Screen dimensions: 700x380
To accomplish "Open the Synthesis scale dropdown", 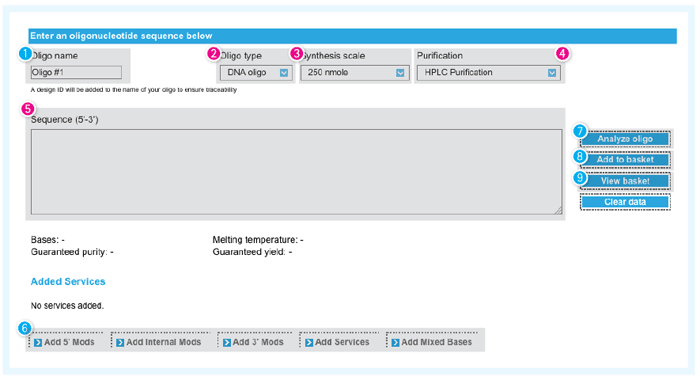I will 354,73.
